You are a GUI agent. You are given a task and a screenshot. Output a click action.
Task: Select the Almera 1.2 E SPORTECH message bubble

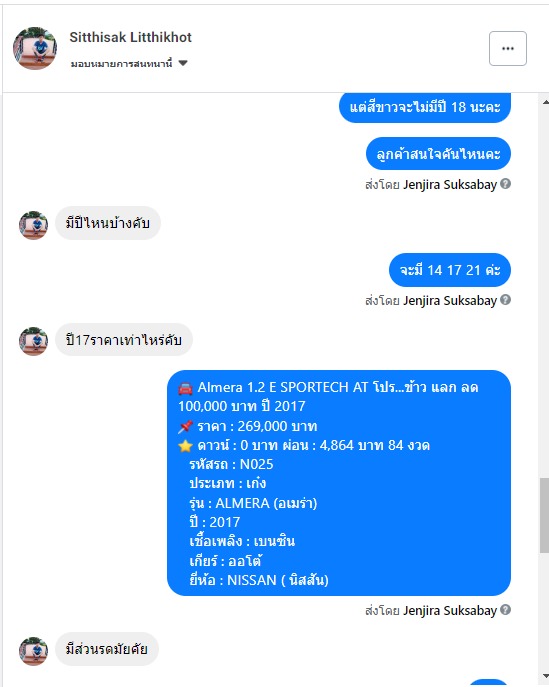pyautogui.click(x=339, y=483)
